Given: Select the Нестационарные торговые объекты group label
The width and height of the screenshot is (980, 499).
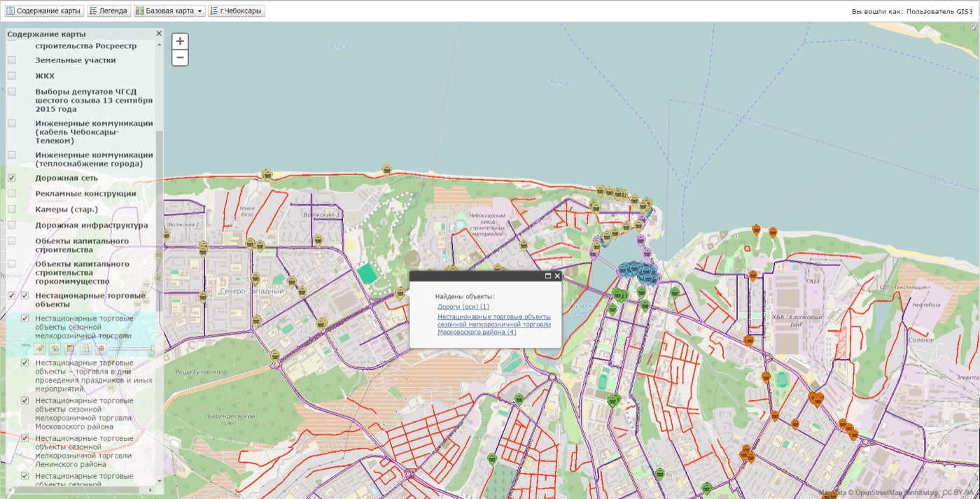Looking at the screenshot, I should 90,300.
